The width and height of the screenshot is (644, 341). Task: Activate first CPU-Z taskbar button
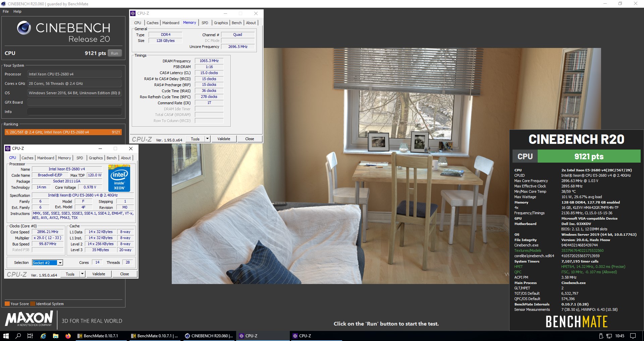262,336
